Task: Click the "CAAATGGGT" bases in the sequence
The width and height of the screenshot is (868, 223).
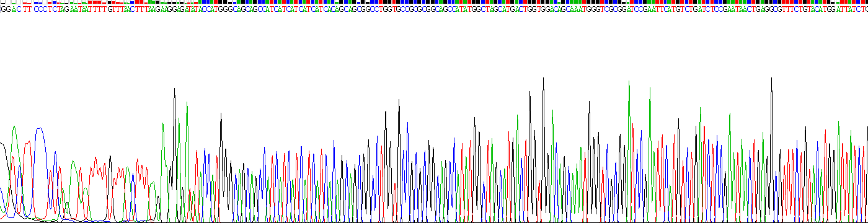Action: [x=585, y=10]
